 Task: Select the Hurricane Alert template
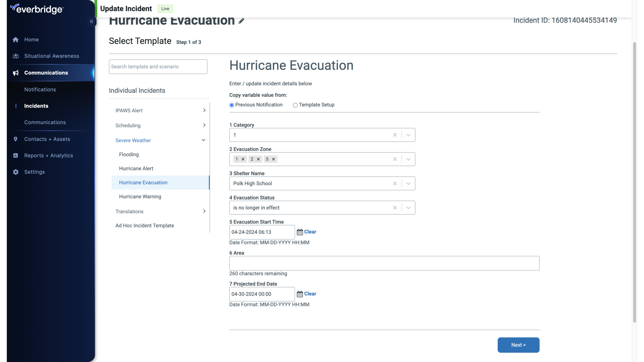point(136,169)
